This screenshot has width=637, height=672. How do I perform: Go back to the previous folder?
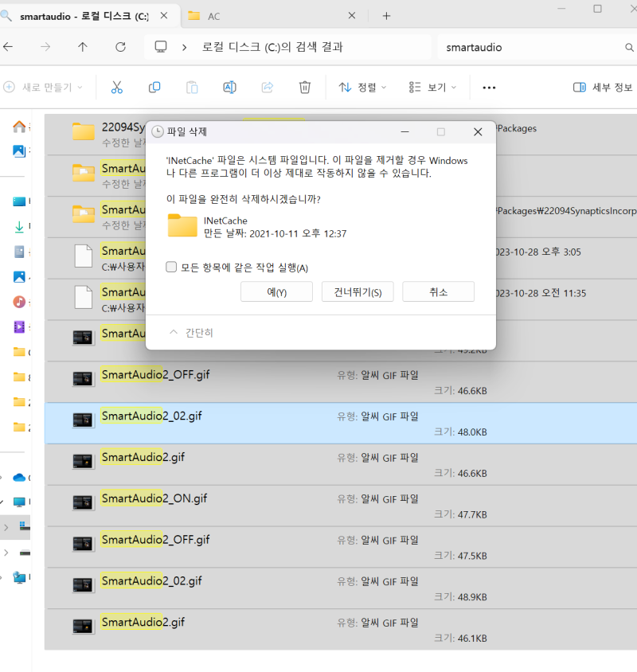click(x=8, y=47)
